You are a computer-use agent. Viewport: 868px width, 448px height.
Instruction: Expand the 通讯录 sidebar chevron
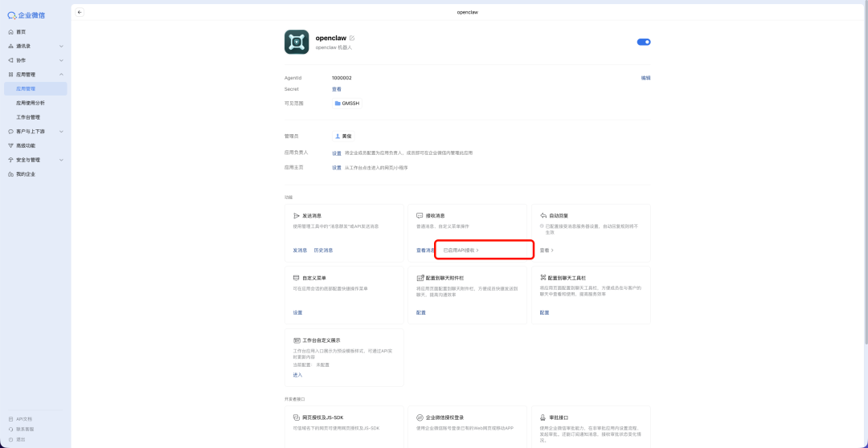(61, 46)
